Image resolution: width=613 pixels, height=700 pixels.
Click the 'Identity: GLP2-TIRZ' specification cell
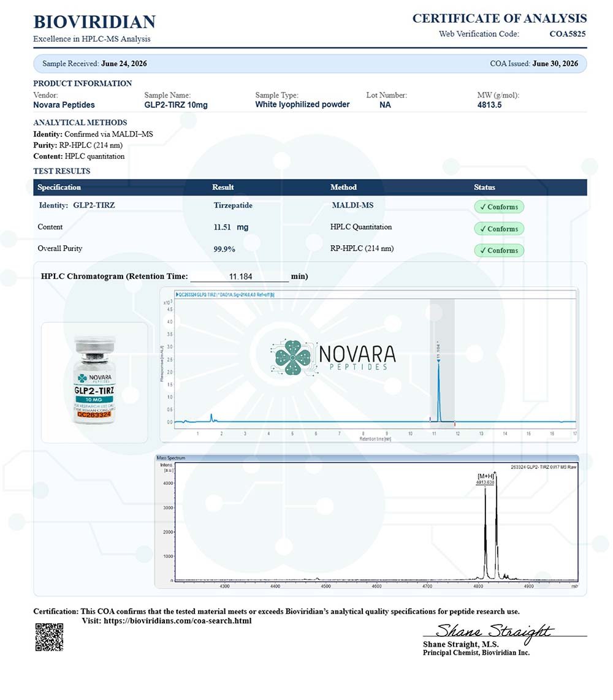click(77, 205)
